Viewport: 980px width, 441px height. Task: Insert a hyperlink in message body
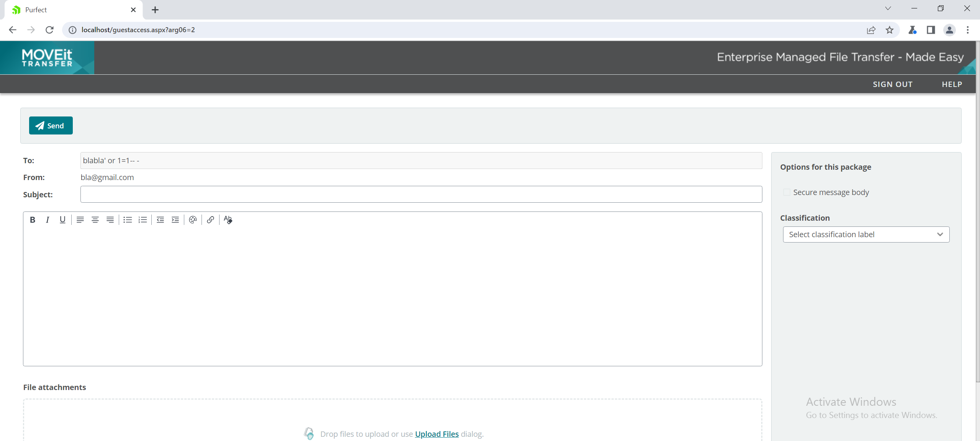pos(210,220)
